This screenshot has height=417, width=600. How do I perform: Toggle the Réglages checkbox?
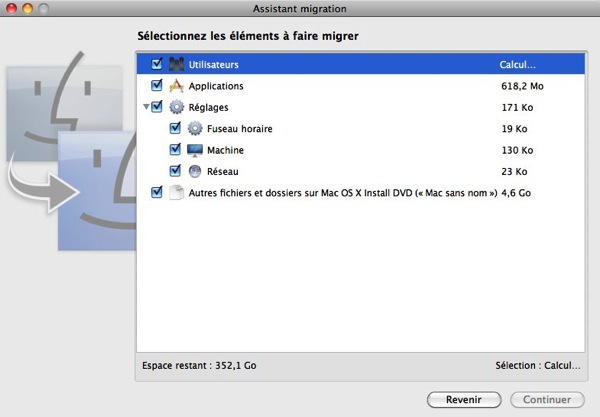click(156, 107)
